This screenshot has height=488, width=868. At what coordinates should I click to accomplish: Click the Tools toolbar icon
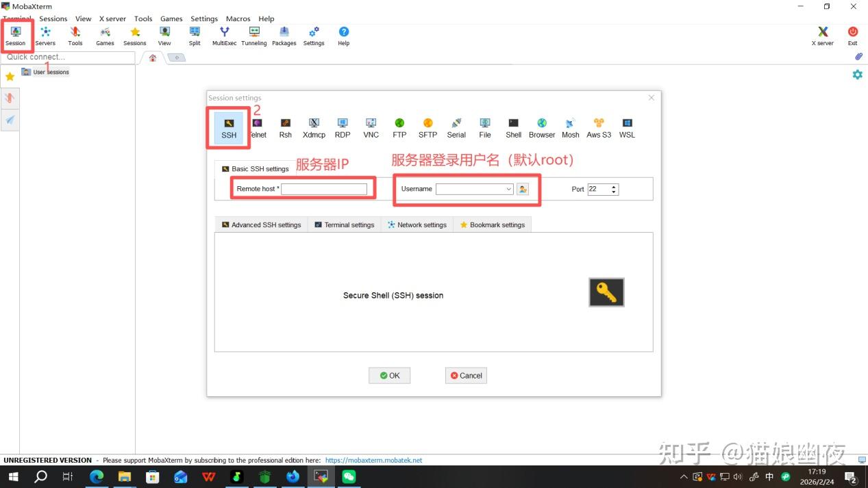pyautogui.click(x=75, y=36)
